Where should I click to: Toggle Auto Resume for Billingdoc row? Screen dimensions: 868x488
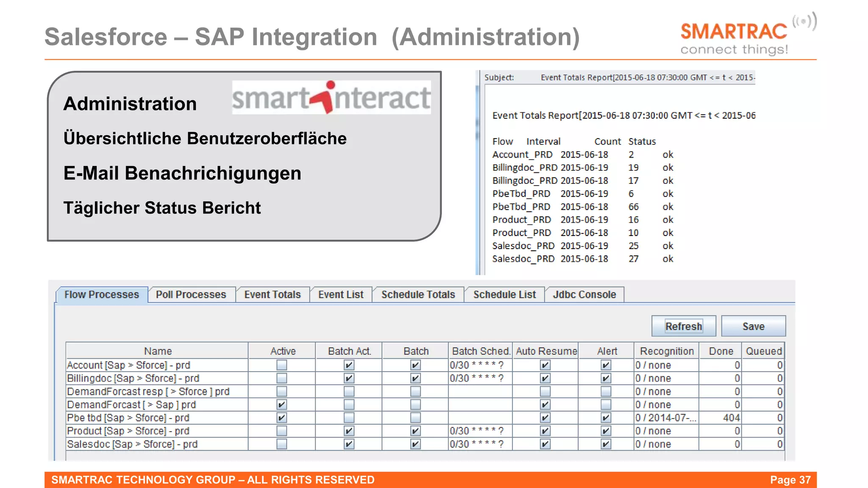(x=545, y=378)
